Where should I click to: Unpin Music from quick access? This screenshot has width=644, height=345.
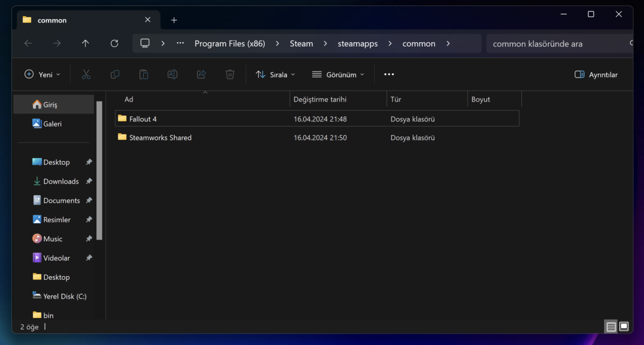click(89, 239)
